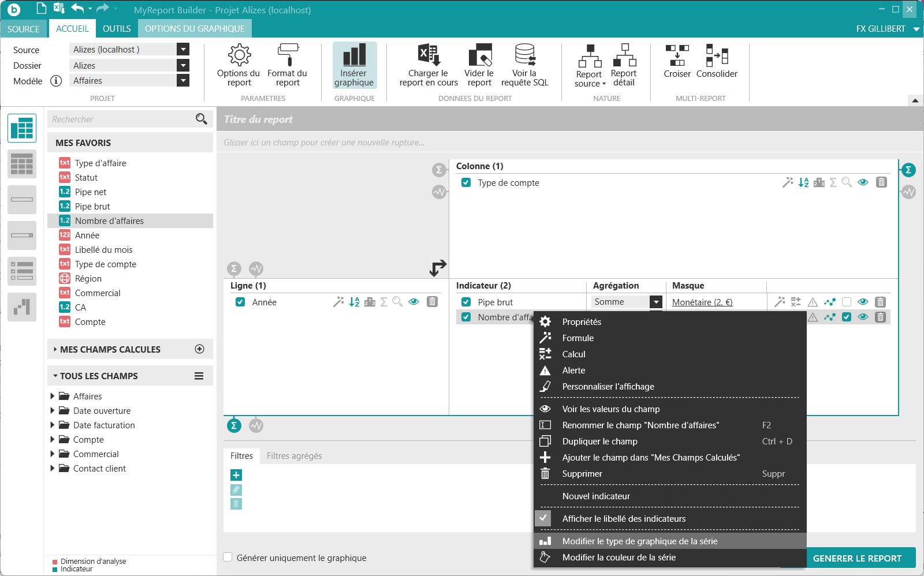Toggle visibility eye for Pipe brut

pyautogui.click(x=863, y=302)
